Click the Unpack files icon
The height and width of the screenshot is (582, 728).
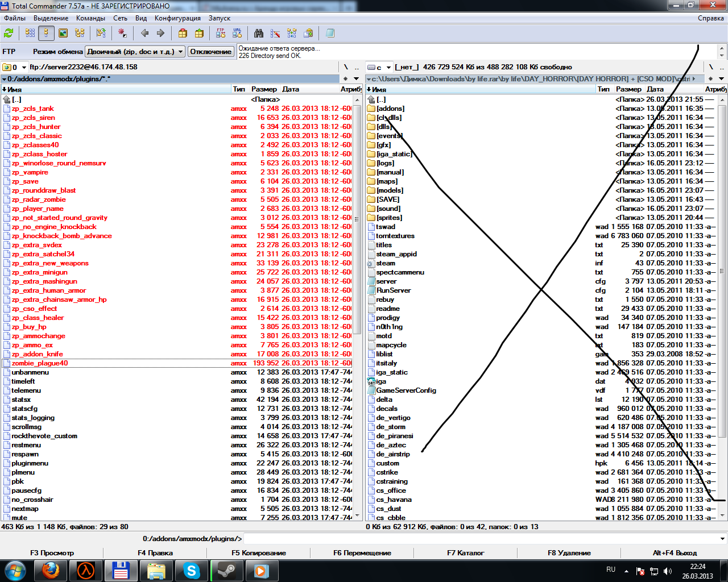(199, 33)
